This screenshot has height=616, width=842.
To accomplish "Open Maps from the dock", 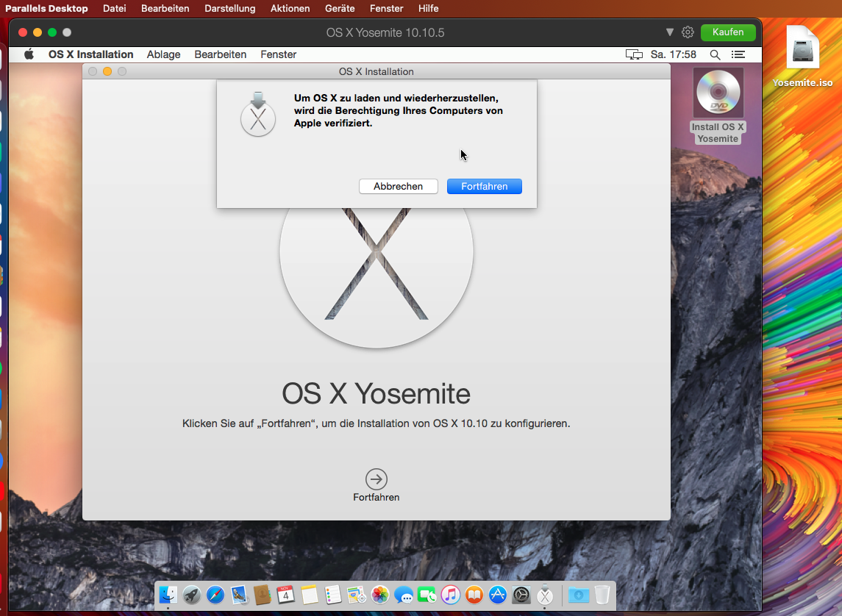I will (x=357, y=595).
